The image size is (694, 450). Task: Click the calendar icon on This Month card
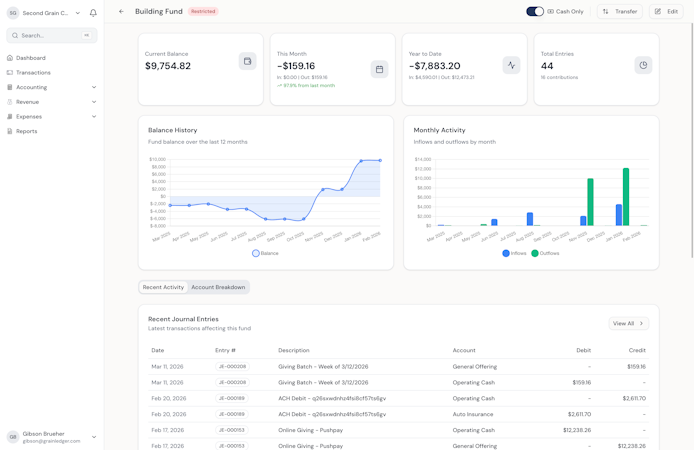(379, 69)
